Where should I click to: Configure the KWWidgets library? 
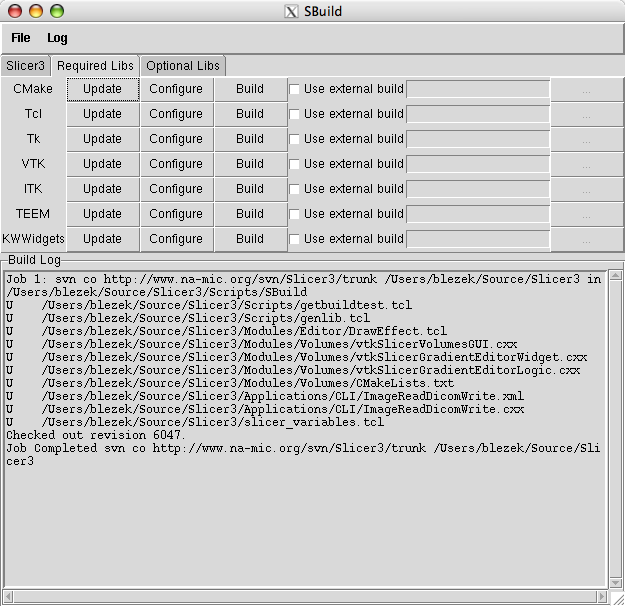[x=176, y=239]
